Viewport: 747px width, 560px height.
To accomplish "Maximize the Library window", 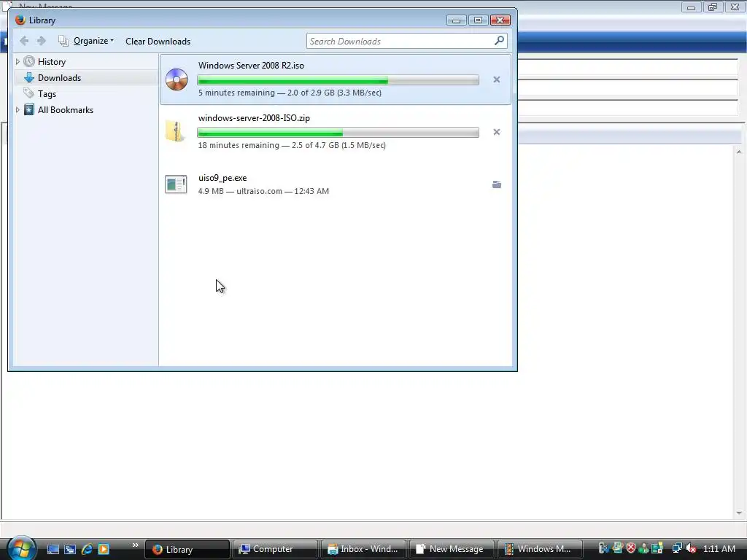I will [478, 20].
